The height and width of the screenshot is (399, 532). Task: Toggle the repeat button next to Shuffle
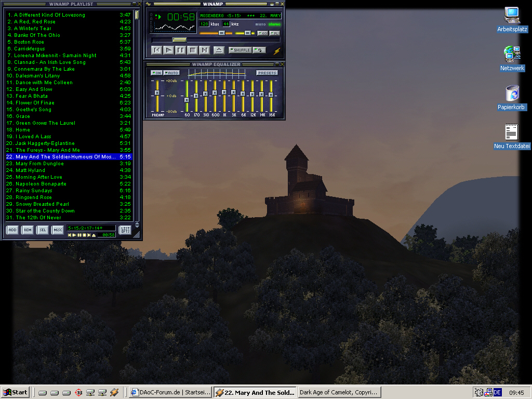point(259,50)
